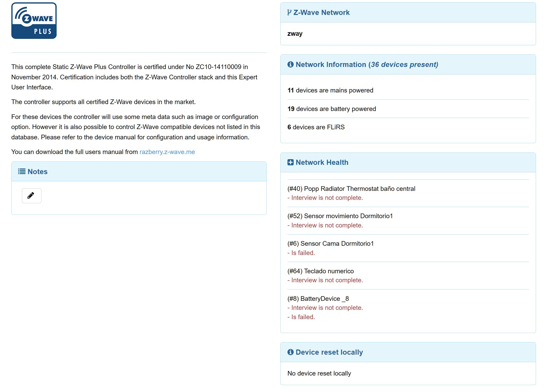Click the Network Health heading text
Image resolution: width=555 pixels, height=392 pixels.
322,162
